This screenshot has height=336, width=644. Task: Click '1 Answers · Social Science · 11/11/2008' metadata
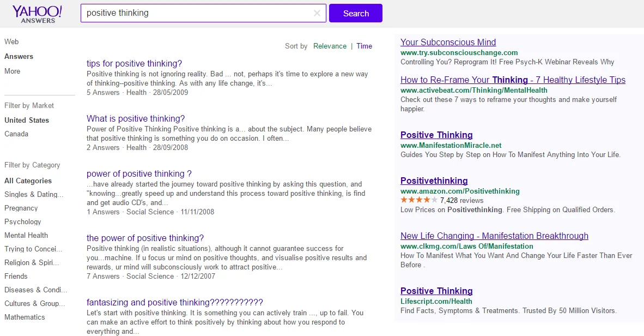click(x=150, y=212)
